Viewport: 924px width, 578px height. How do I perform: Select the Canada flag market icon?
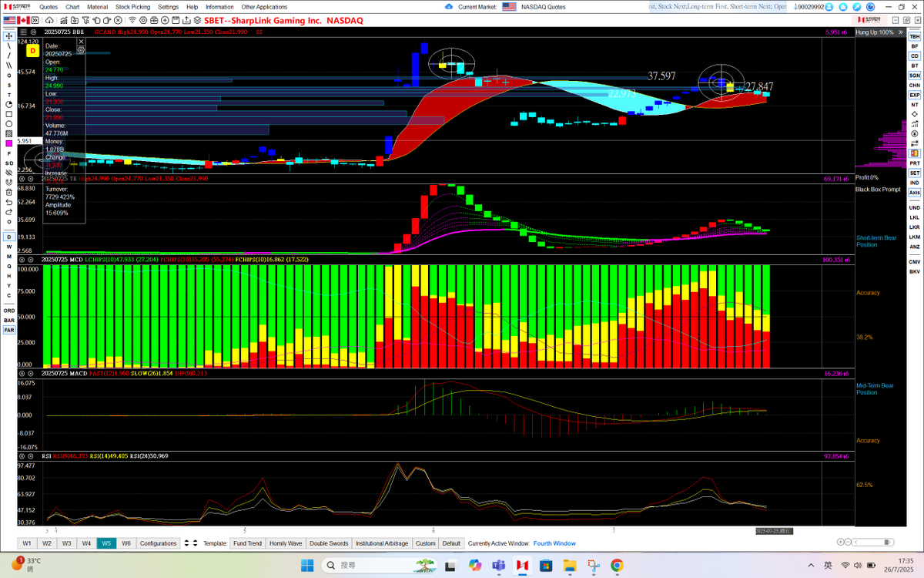tap(23, 20)
